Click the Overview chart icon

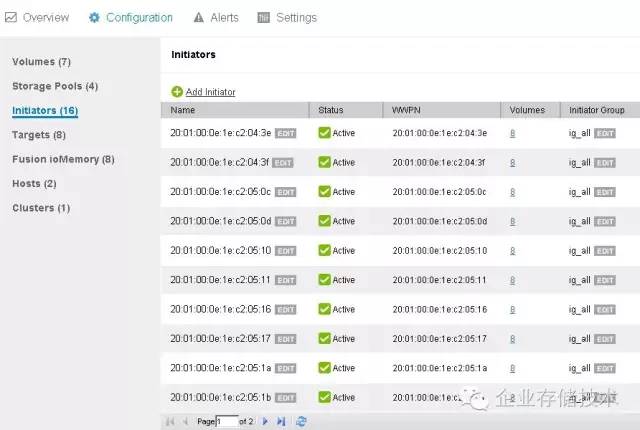pos(11,18)
